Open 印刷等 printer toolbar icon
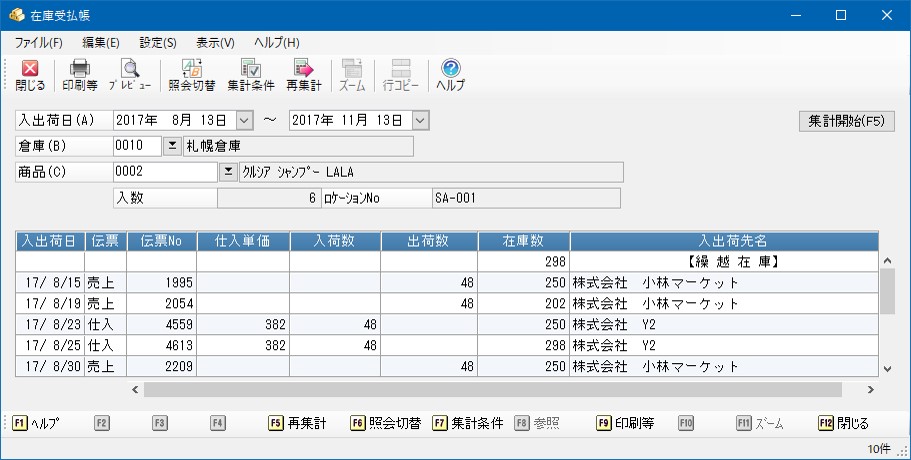 [80, 75]
